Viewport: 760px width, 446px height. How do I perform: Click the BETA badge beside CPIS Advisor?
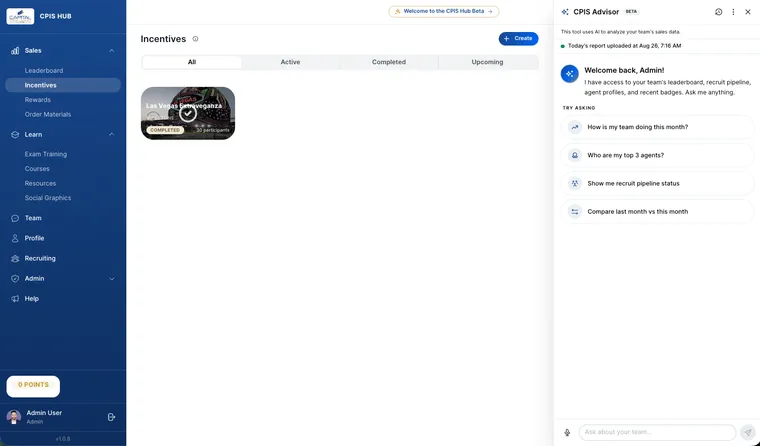[x=631, y=12]
